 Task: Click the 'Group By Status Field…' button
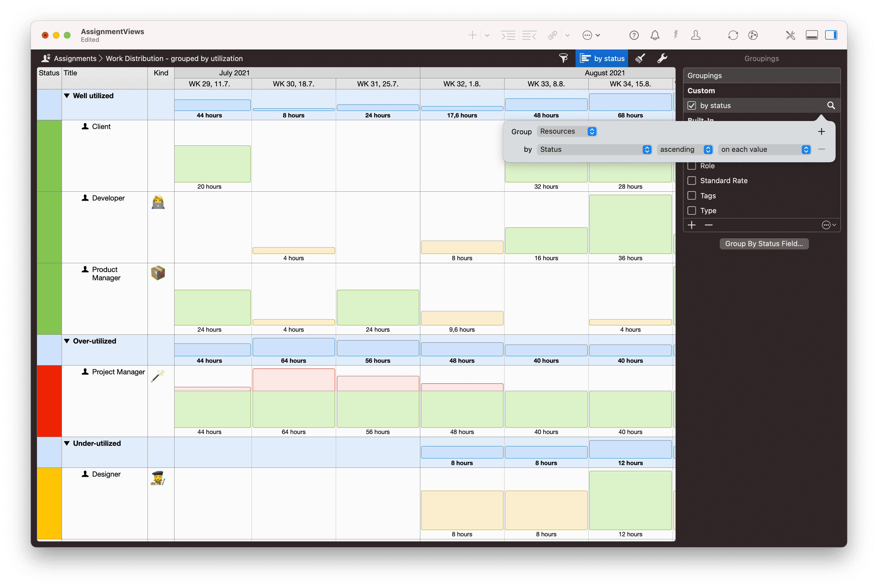click(764, 243)
